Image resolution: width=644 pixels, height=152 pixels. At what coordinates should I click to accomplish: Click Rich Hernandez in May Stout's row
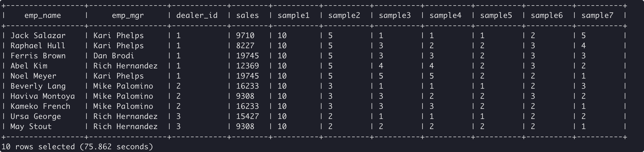pos(125,127)
